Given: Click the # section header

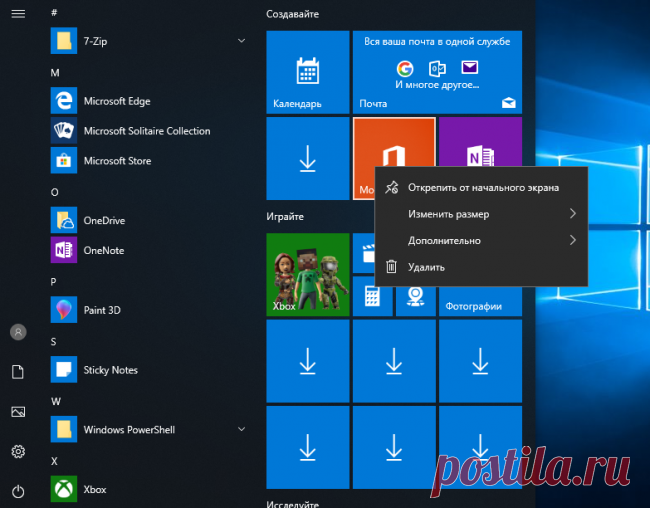Looking at the screenshot, I should click(54, 13).
